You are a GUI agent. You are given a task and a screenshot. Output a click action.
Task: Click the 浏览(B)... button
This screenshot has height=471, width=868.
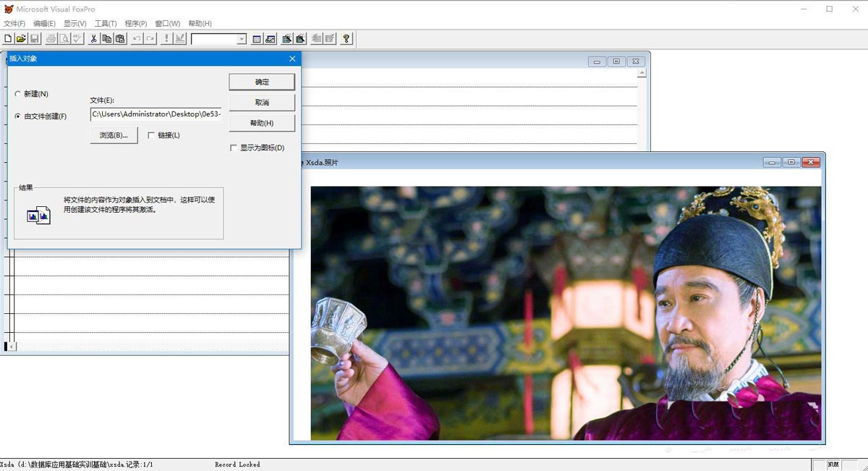coord(114,135)
